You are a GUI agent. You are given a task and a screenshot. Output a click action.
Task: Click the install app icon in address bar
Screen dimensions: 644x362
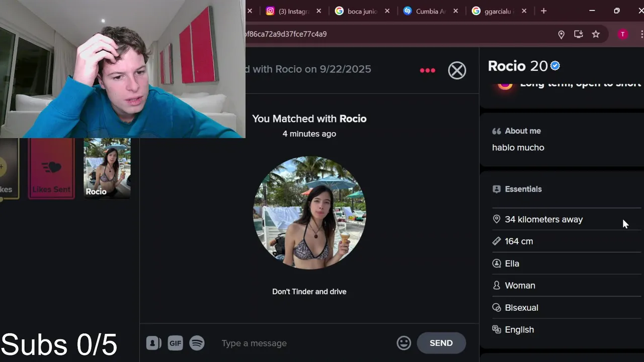(x=579, y=34)
